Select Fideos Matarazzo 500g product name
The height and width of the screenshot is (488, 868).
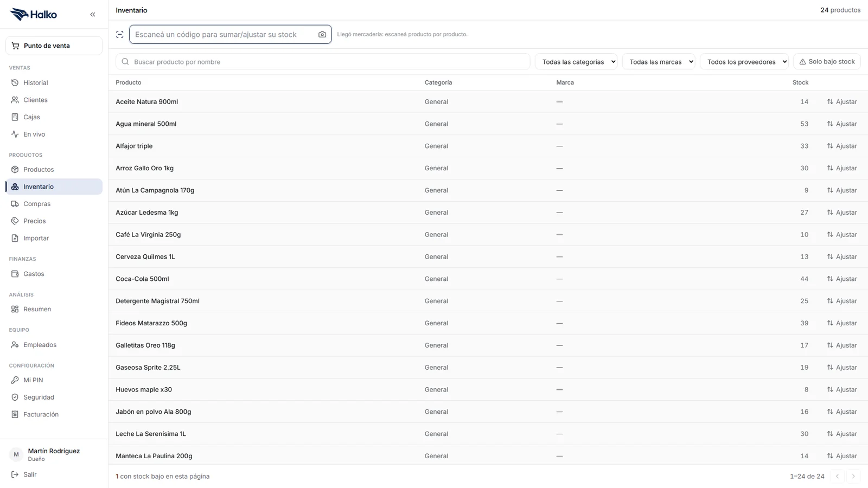tap(151, 323)
